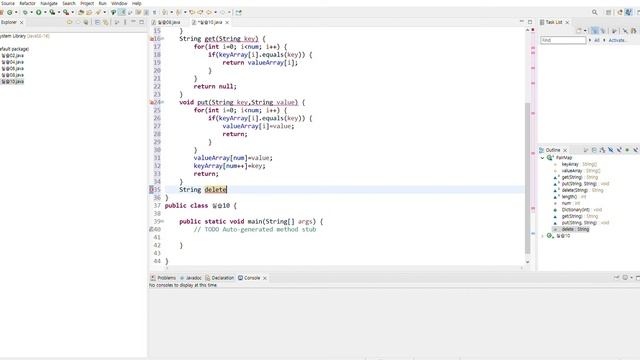Click the Find field in Task List
This screenshot has height=360, width=640.
tap(563, 40)
